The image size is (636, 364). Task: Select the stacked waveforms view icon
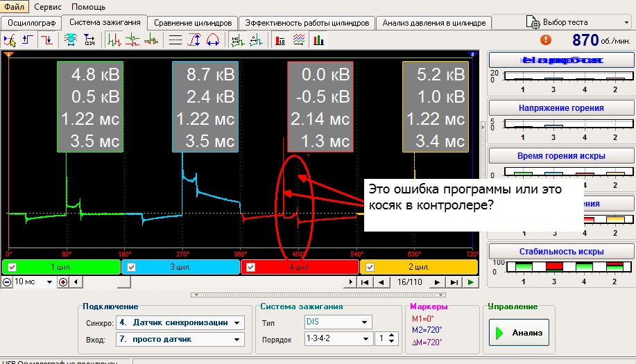pyautogui.click(x=132, y=40)
